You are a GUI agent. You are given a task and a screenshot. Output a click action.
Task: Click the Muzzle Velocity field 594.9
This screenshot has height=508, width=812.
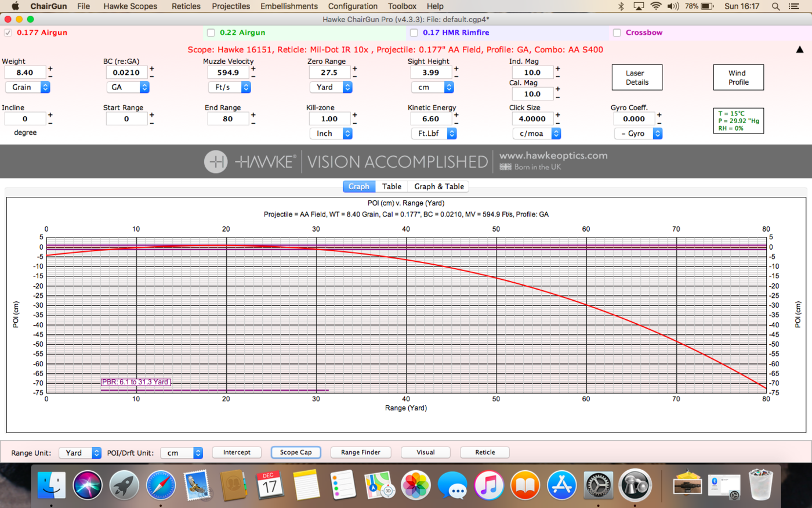tap(229, 73)
